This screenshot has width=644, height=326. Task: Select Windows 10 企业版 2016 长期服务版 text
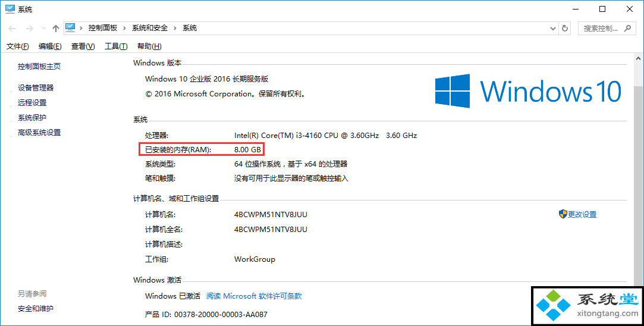[206, 79]
